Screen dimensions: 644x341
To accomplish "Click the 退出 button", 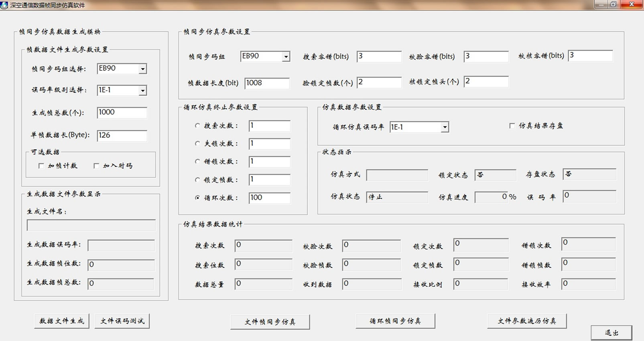I will point(611,333).
